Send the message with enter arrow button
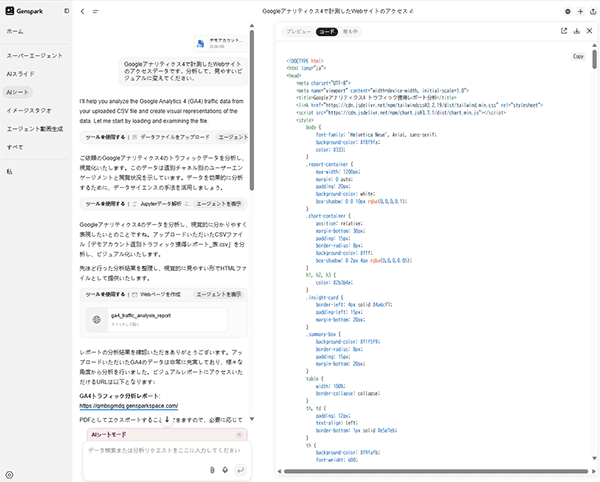Screen dimensions: 600x482 (240, 470)
